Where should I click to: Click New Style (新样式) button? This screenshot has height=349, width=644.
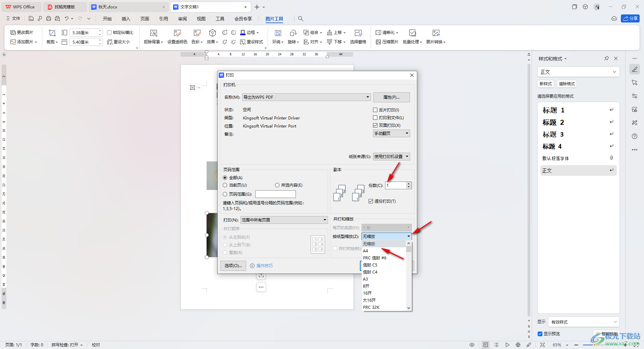(x=545, y=84)
